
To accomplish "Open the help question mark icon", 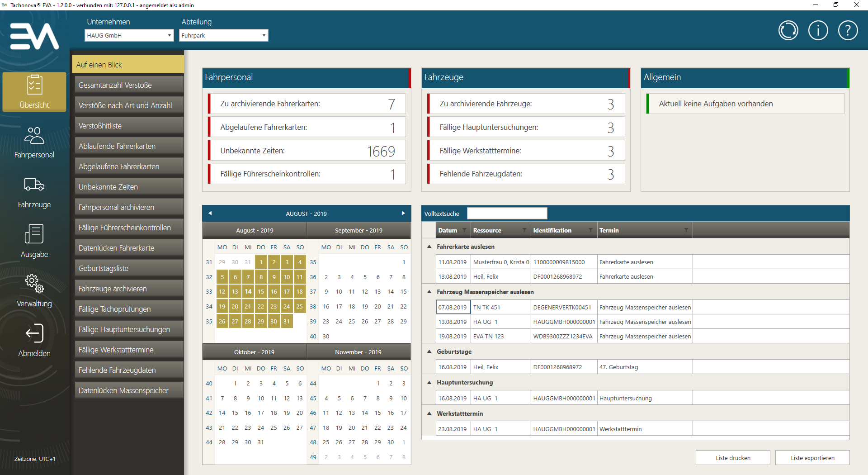I will [848, 31].
